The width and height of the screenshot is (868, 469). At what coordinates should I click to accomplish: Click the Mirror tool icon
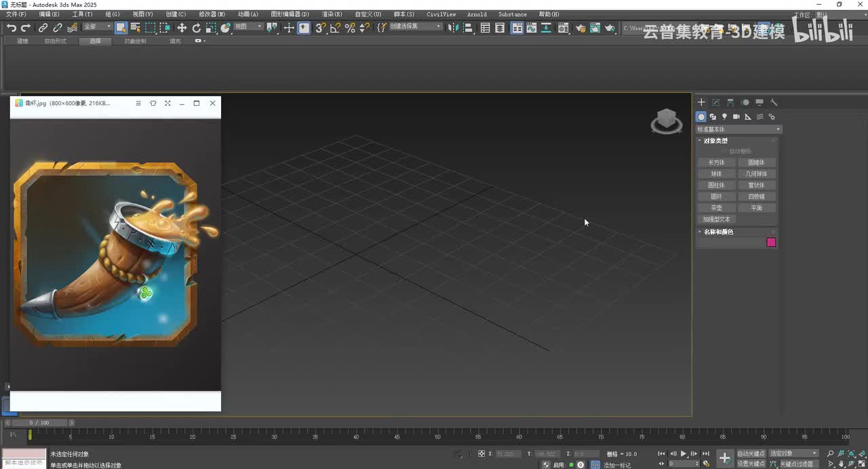tap(453, 28)
